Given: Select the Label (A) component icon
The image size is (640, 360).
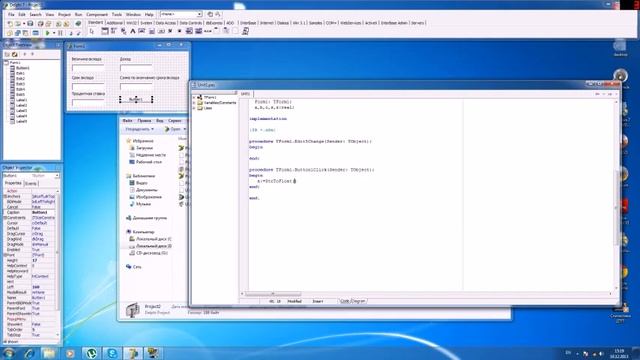Looking at the screenshot, I should click(133, 31).
